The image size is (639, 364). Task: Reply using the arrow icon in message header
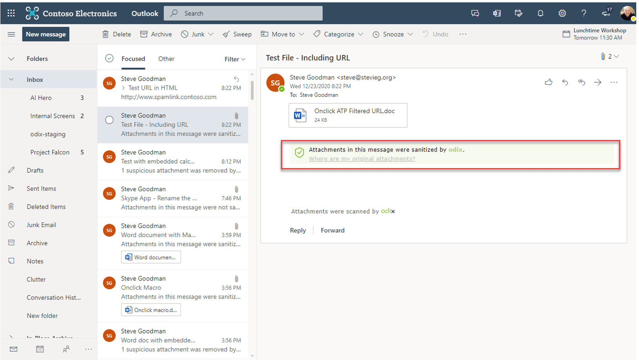[565, 82]
